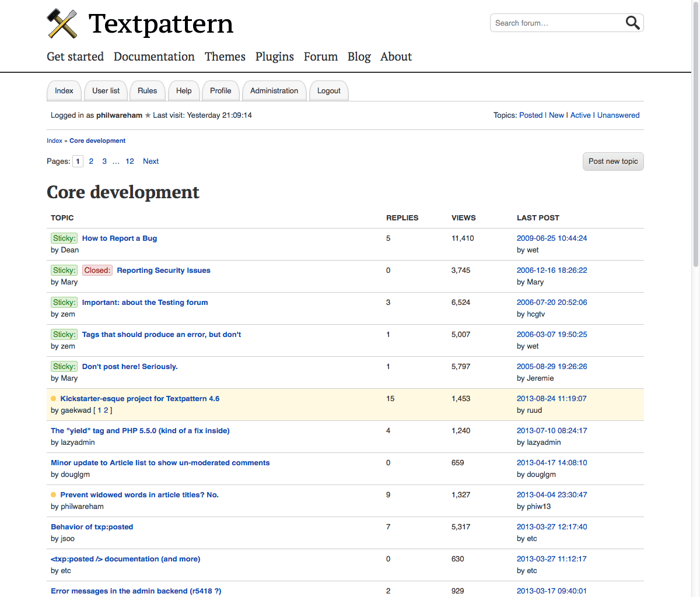Open the Profile tab

pyautogui.click(x=220, y=91)
